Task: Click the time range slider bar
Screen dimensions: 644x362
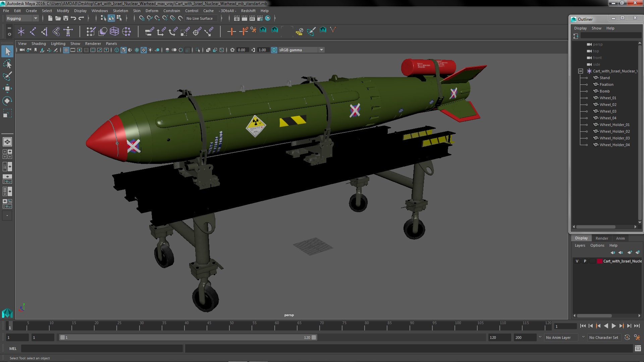Action: tap(188, 338)
